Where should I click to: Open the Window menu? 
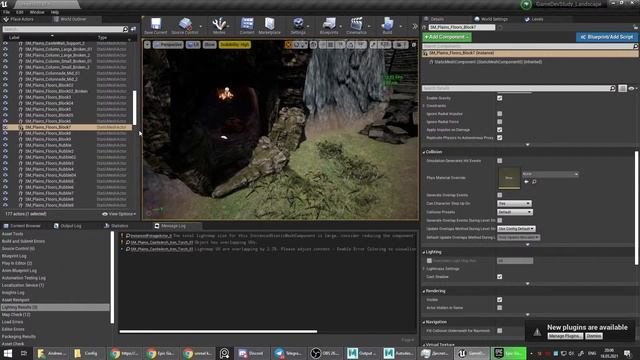coord(37,12)
